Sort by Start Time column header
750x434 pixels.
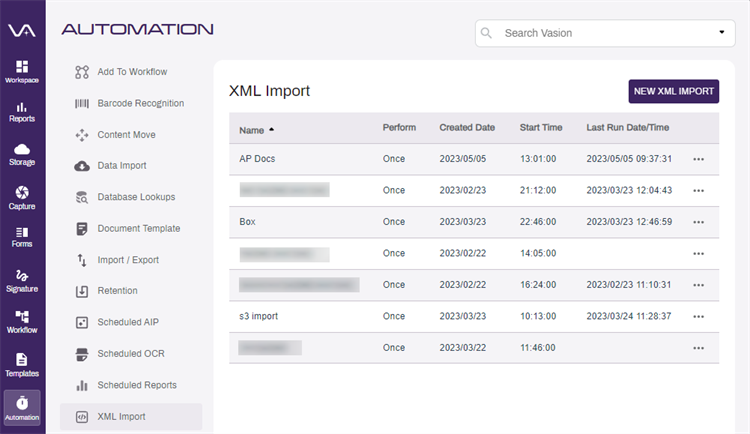tap(541, 127)
